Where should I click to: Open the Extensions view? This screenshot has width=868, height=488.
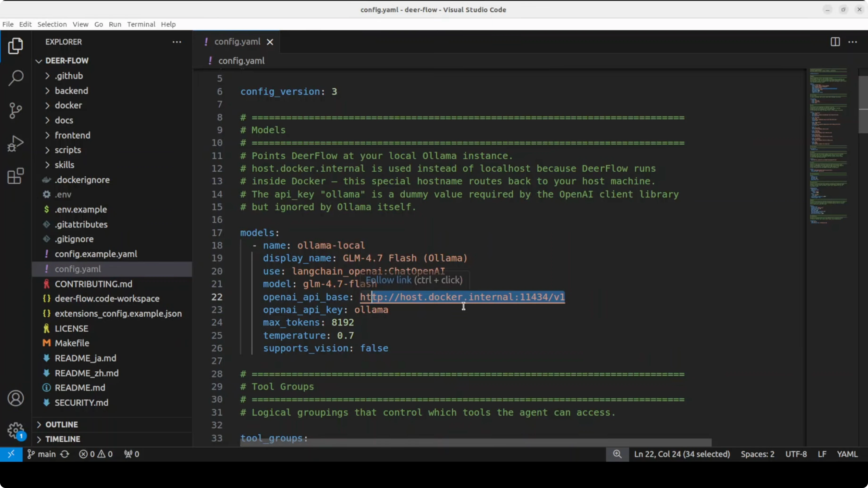[x=16, y=176]
